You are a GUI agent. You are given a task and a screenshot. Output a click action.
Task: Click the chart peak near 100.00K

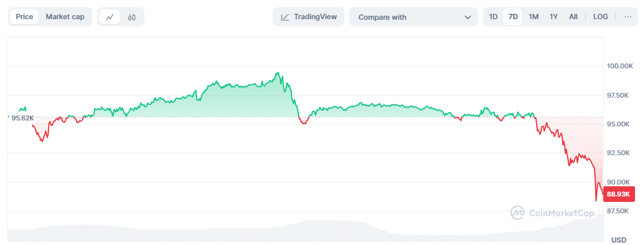point(277,73)
